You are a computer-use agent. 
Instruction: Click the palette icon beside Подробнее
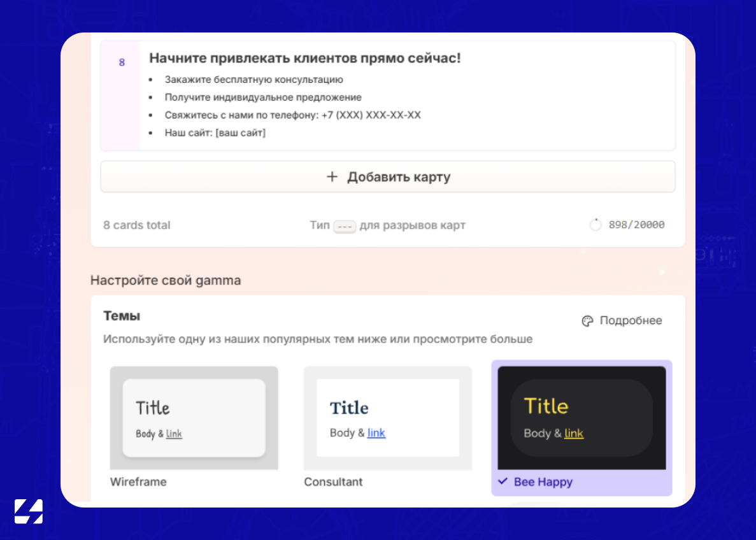click(587, 321)
